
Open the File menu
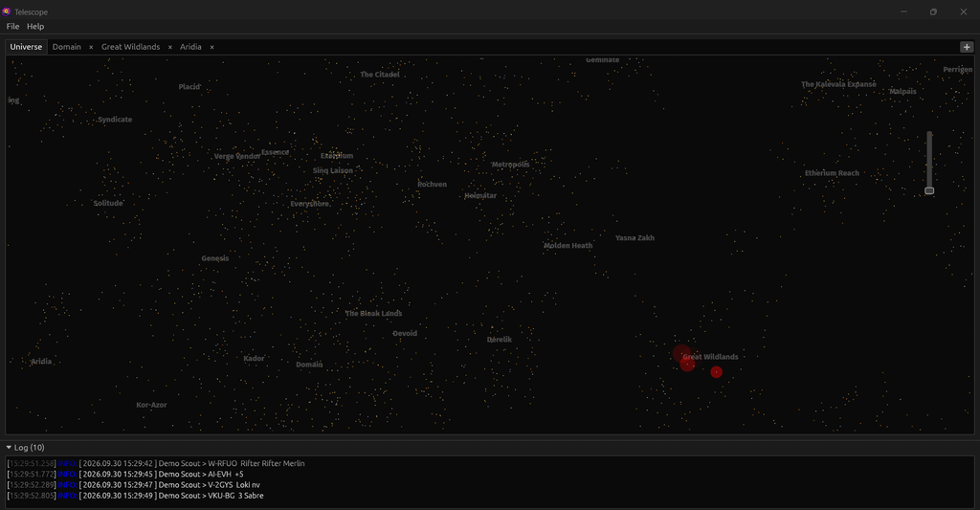12,26
